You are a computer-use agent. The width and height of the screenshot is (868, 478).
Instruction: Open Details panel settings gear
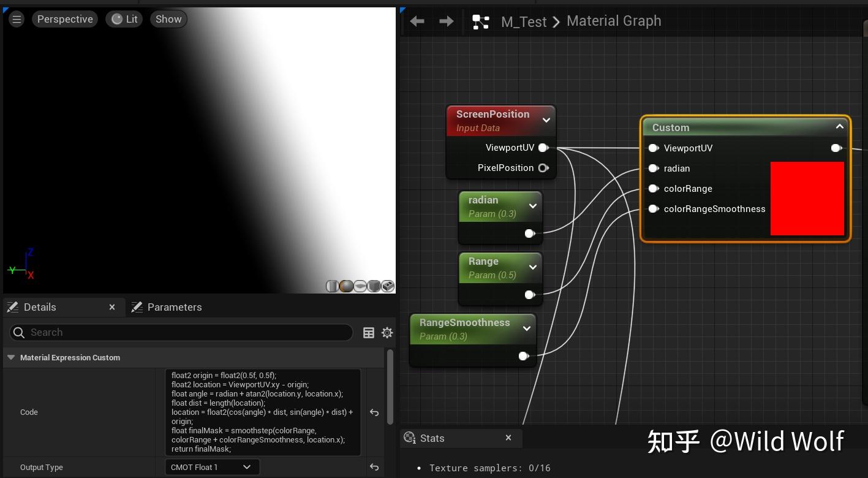click(387, 332)
